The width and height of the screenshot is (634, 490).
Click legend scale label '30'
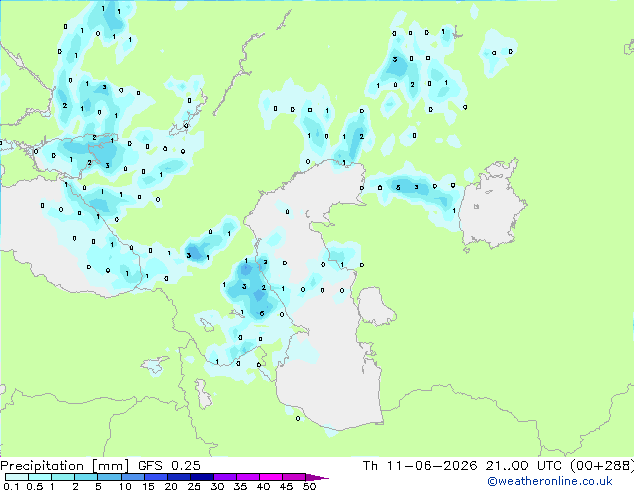pos(217,486)
